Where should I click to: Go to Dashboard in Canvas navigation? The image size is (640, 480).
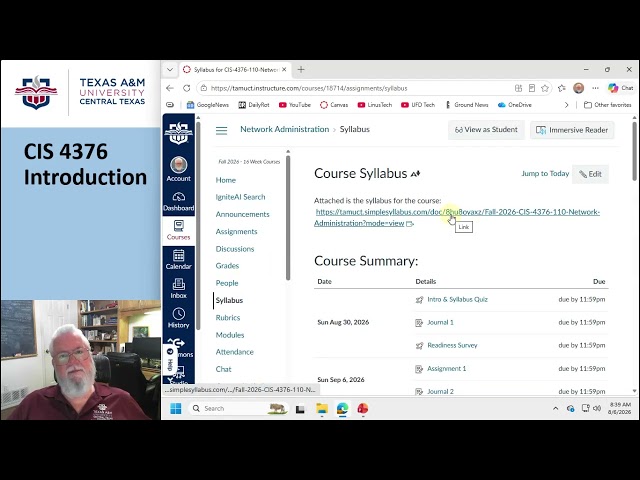[178, 202]
